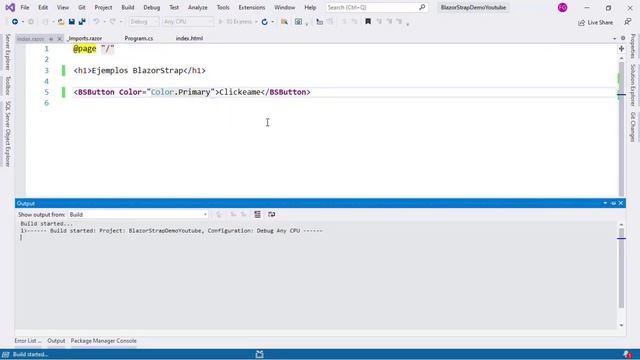Expand the IIS Express run target arrow
Viewport: 640px width, 360px height.
coord(256,22)
